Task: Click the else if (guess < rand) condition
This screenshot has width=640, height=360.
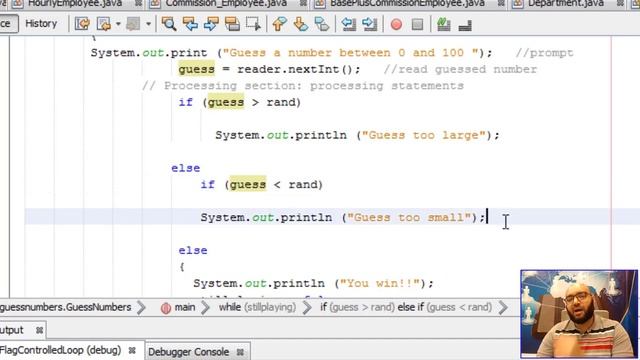Action: coord(262,184)
